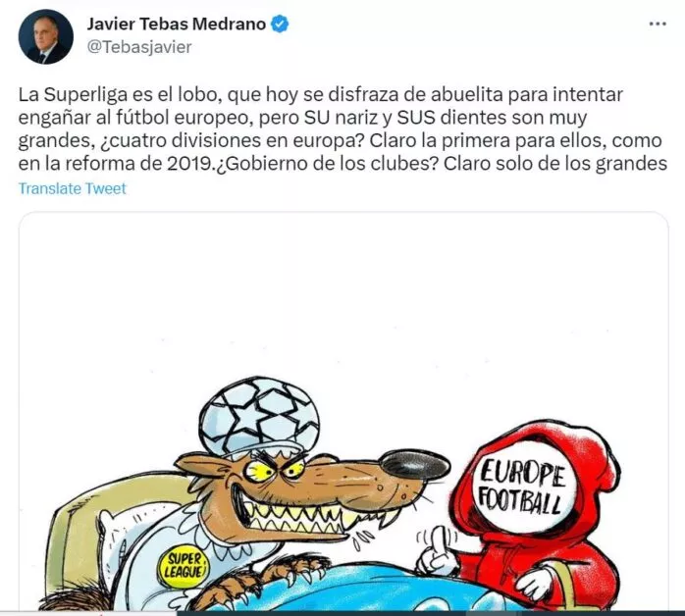
Task: Click the tweet text starting 'La Superliga'
Action: pyautogui.click(x=342, y=129)
